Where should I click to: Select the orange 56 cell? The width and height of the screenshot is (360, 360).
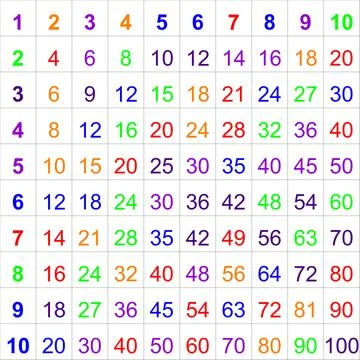[234, 274]
